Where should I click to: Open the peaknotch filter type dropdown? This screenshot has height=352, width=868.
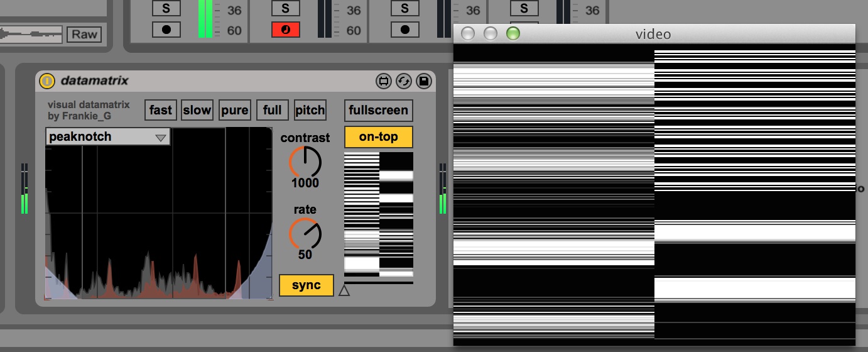click(107, 136)
